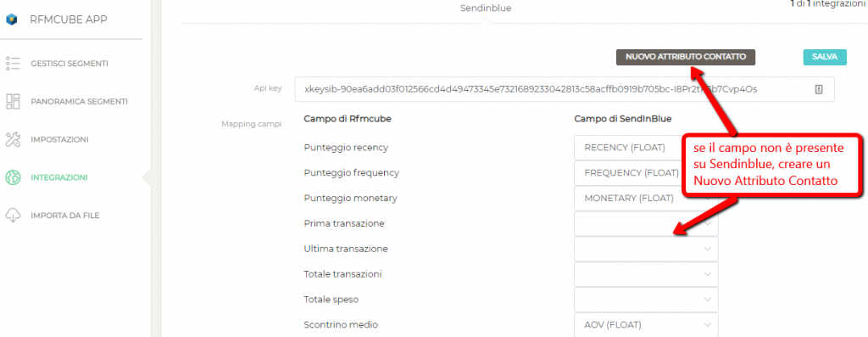Click the Integrazioni globe icon
The image size is (868, 337).
[x=13, y=177]
